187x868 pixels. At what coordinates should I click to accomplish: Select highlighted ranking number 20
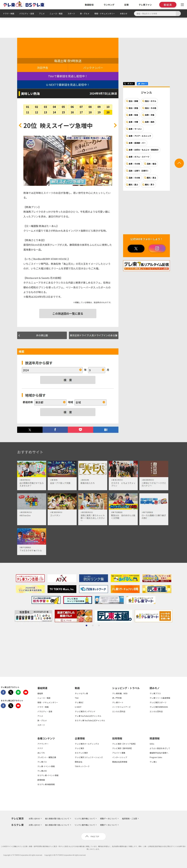108,113
